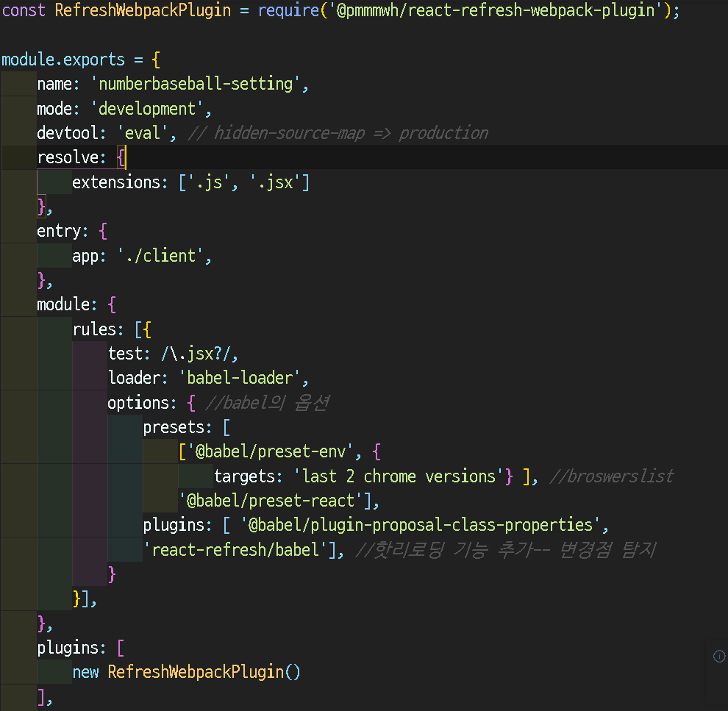Viewport: 728px width, 711px height.
Task: Click the '.jsx' extension string
Action: 275,182
